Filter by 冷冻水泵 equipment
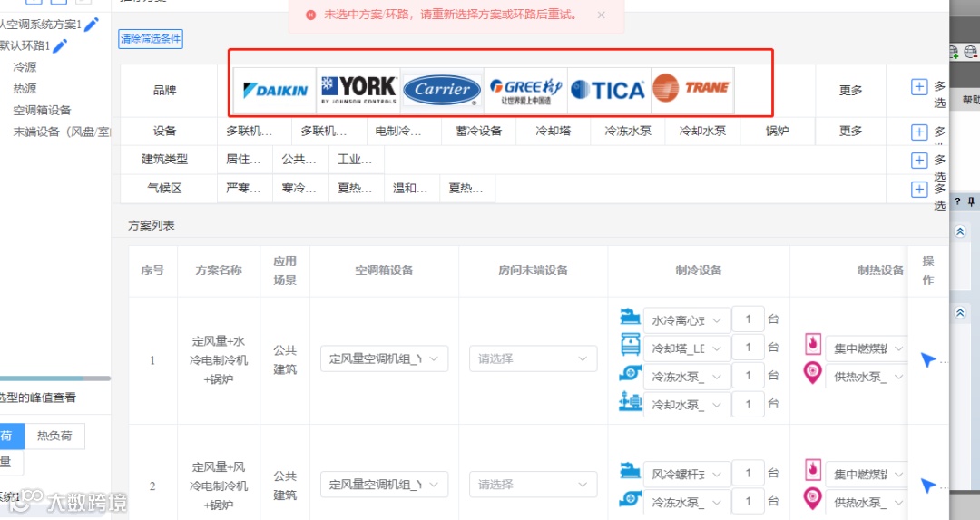 [x=628, y=132]
